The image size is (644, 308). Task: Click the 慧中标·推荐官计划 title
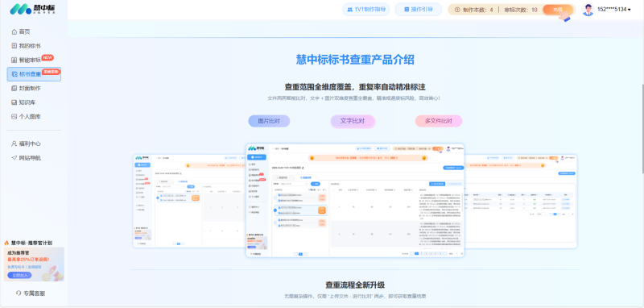31,243
